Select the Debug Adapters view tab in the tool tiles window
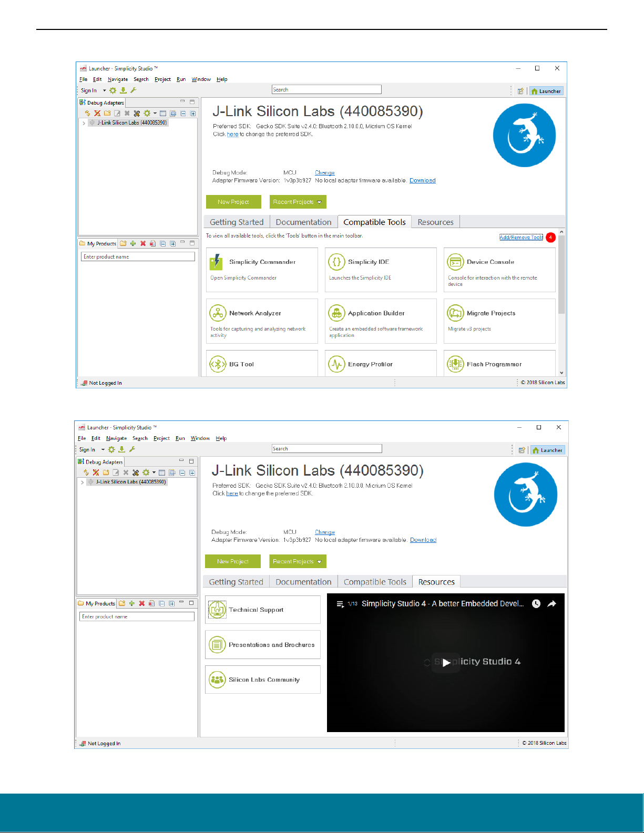 coord(102,102)
